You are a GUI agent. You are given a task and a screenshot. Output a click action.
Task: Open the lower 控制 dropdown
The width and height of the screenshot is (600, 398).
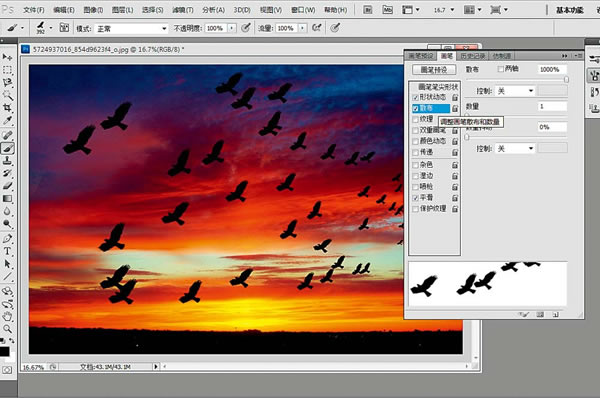pyautogui.click(x=515, y=148)
